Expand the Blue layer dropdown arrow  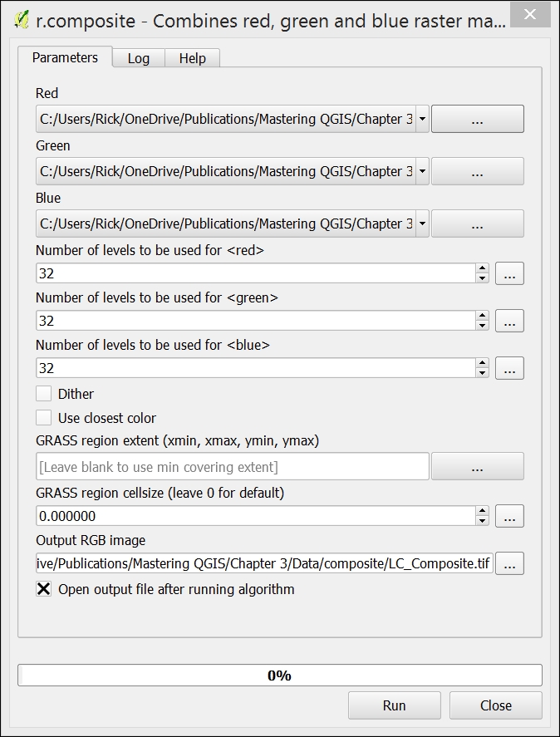422,224
